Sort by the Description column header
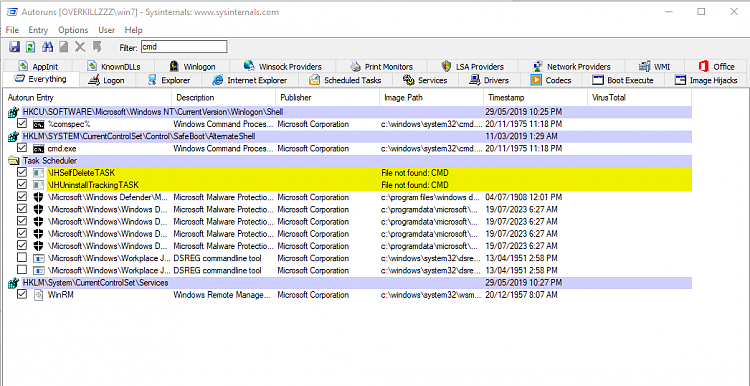This screenshot has height=386, width=750. point(223,98)
